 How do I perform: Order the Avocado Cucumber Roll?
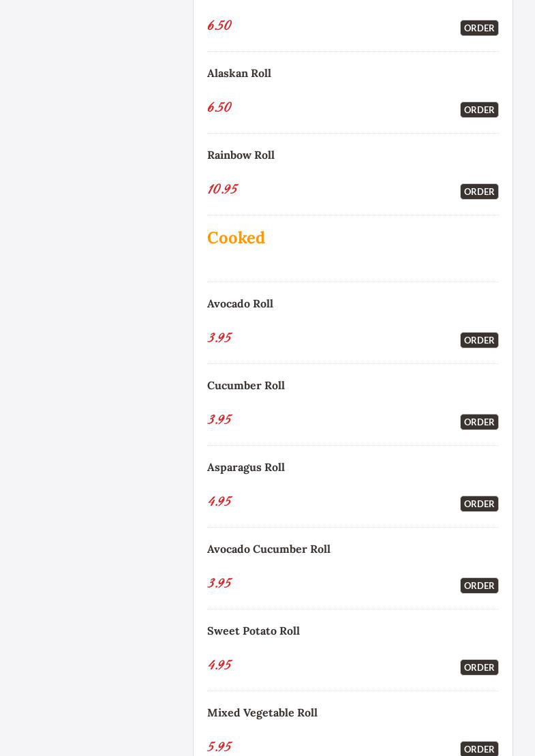click(479, 586)
